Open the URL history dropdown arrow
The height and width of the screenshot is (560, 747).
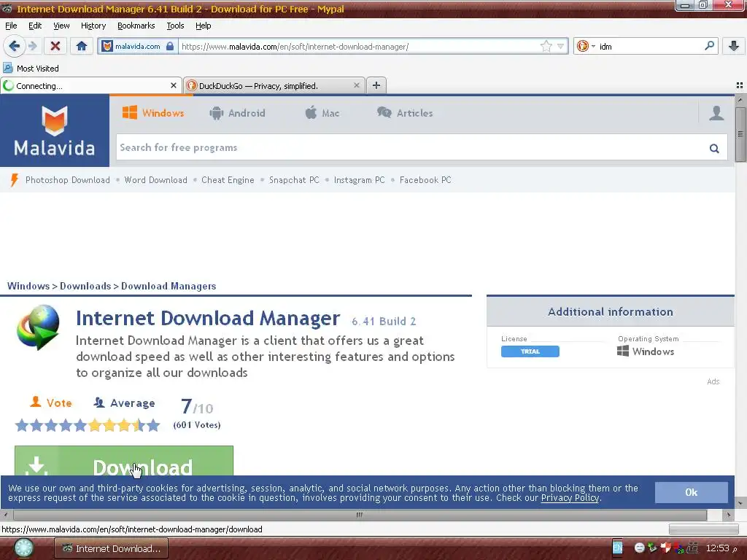[561, 46]
